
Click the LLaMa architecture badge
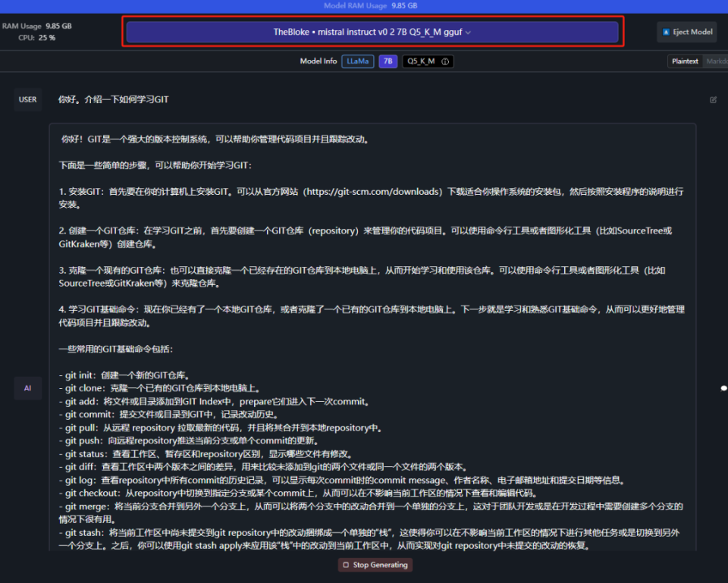coord(357,61)
